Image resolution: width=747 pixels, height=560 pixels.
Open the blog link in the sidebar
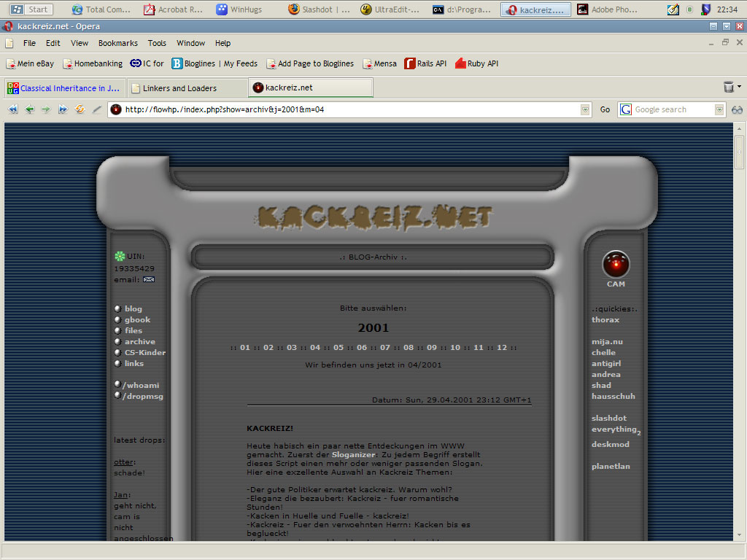coord(133,308)
